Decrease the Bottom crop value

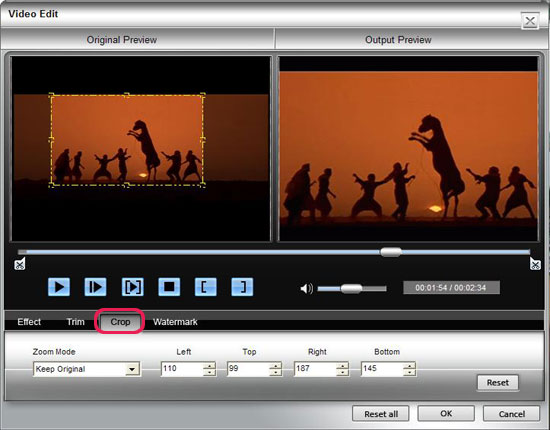pyautogui.click(x=409, y=372)
